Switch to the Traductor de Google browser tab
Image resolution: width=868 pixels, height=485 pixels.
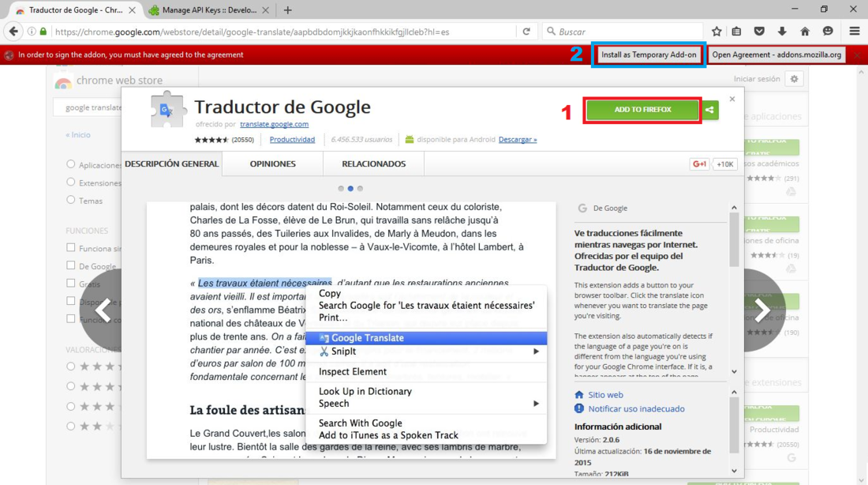coord(75,10)
